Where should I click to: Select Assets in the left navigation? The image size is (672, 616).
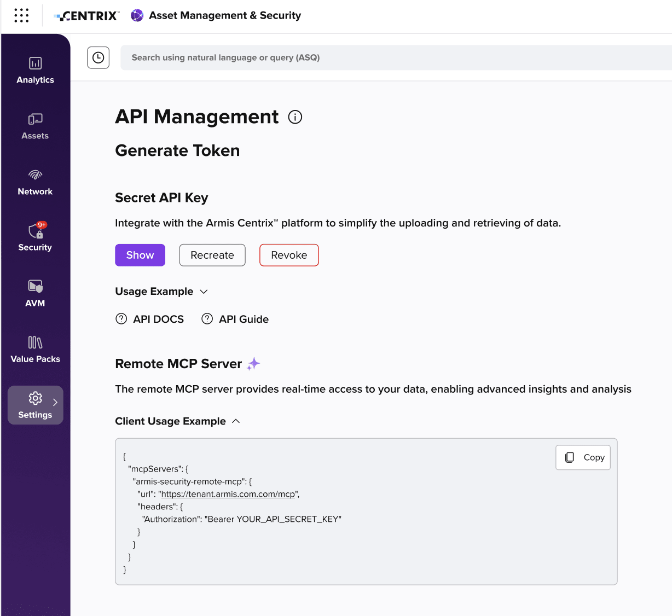point(34,119)
